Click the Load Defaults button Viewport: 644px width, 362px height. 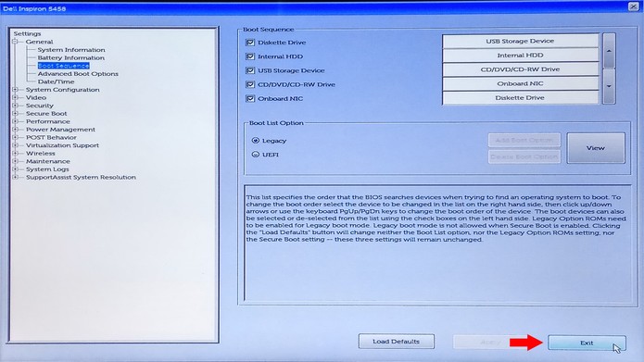click(397, 342)
